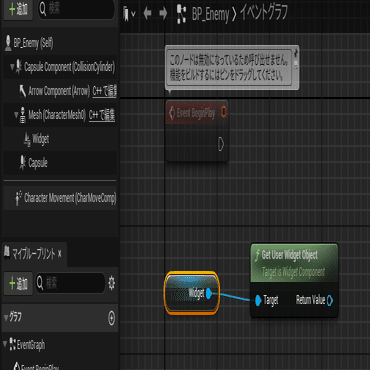This screenshot has width=370, height=370.
Task: Click the Character Movement component icon
Action: [19, 198]
